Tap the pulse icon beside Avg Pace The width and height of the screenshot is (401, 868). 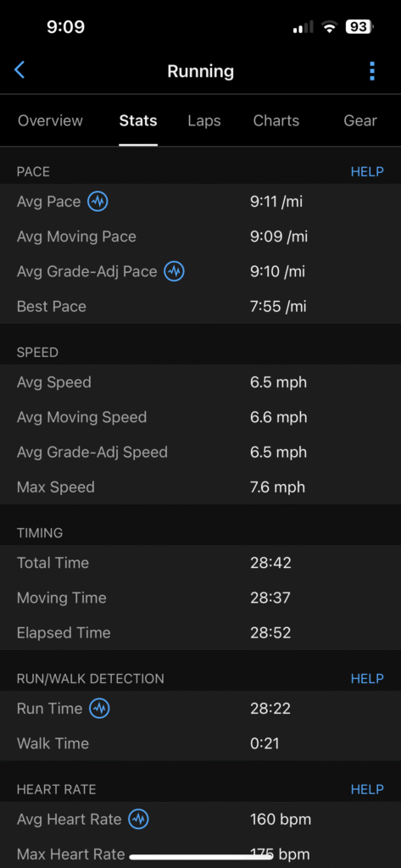(97, 202)
